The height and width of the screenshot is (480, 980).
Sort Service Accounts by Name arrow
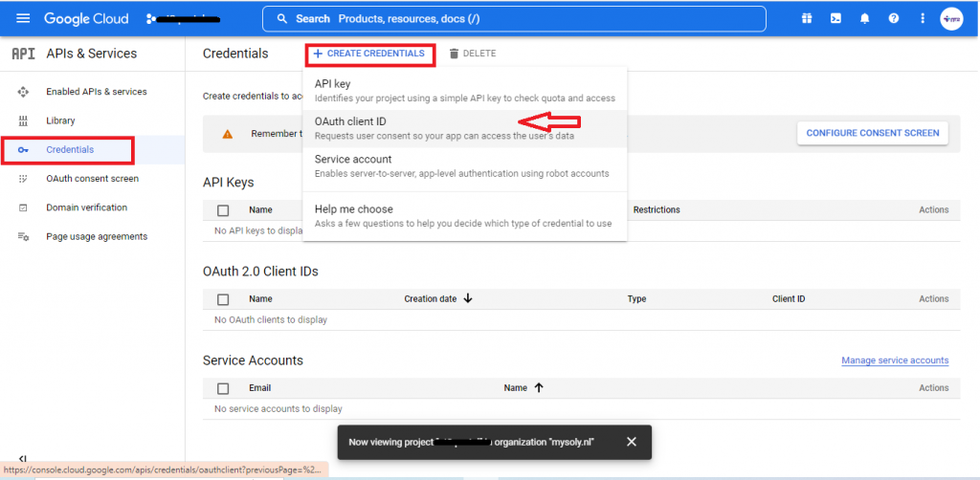(539, 387)
